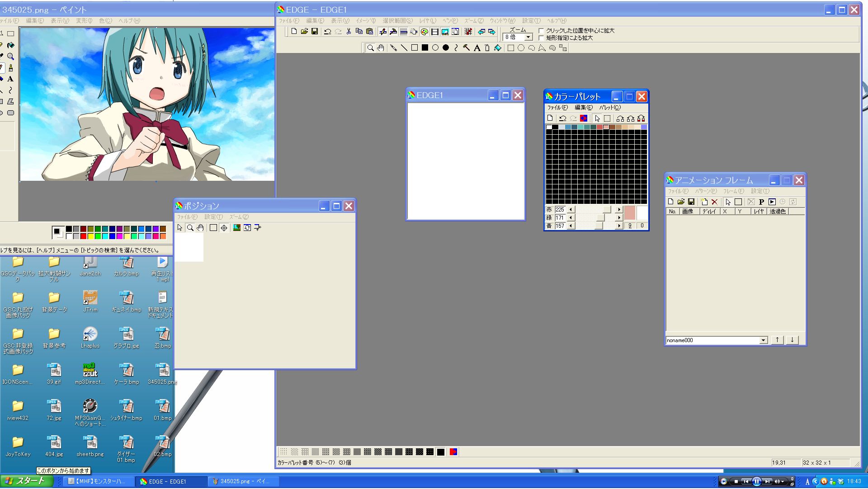
Task: Select the rectangular selection tool in EDGE
Action: [x=510, y=47]
